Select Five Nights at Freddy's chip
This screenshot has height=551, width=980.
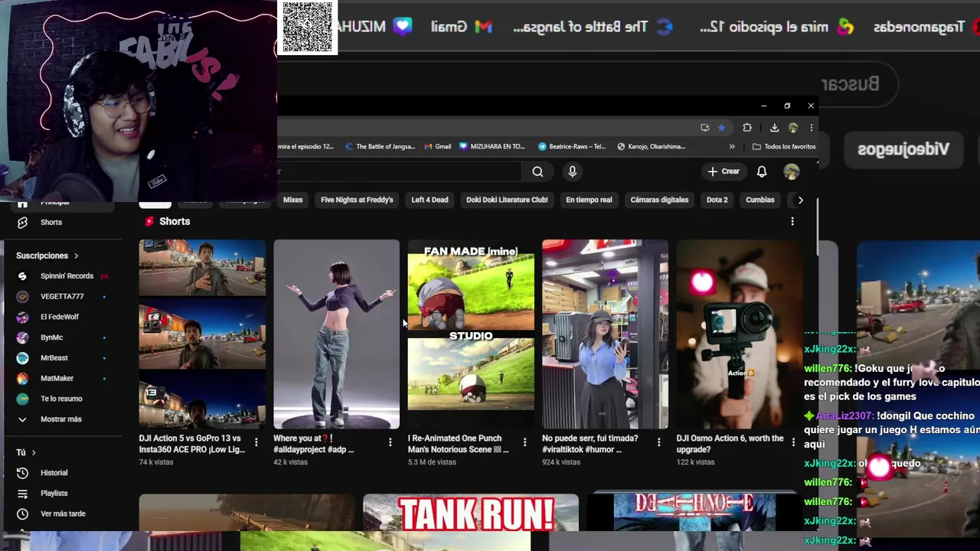coord(357,200)
